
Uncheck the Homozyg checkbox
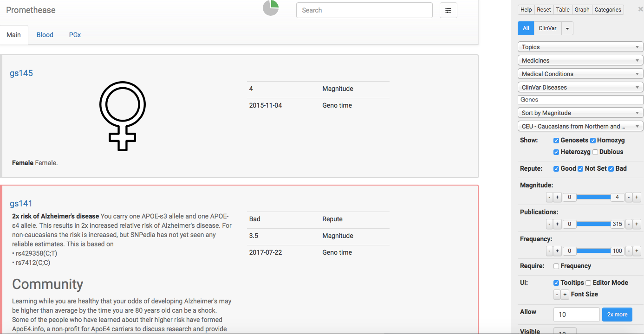point(593,141)
